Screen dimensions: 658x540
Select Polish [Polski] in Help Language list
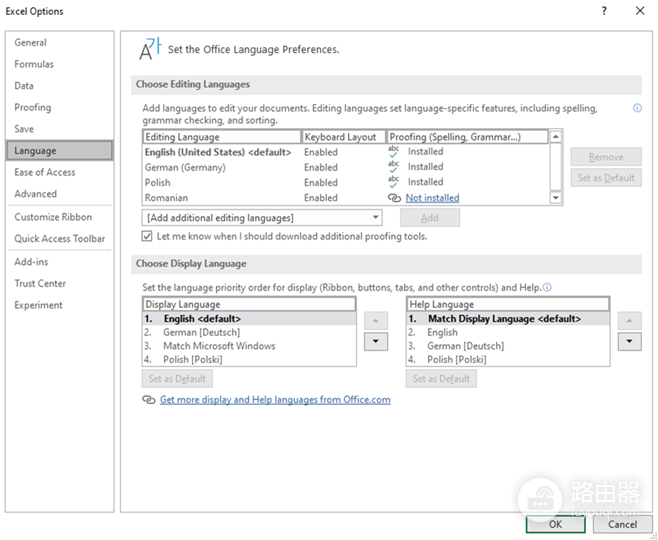tap(508, 359)
